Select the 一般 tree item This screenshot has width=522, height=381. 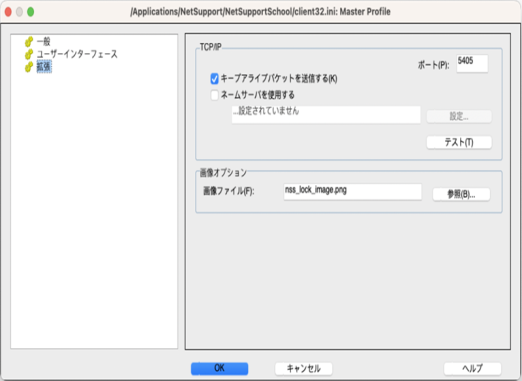click(43, 42)
